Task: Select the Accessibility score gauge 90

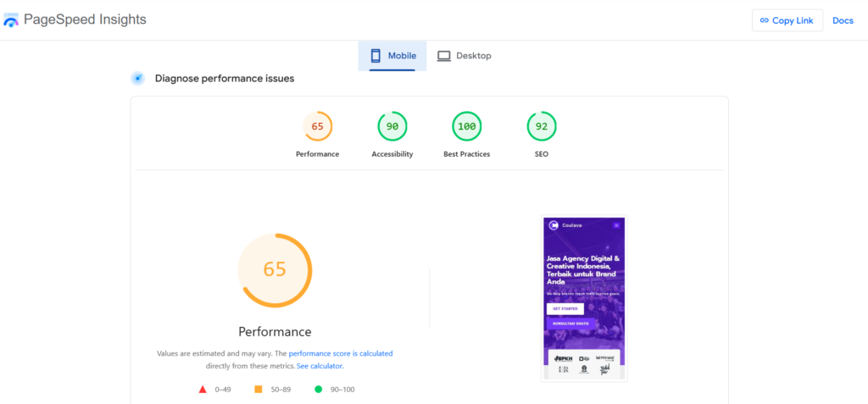Action: coord(392,126)
